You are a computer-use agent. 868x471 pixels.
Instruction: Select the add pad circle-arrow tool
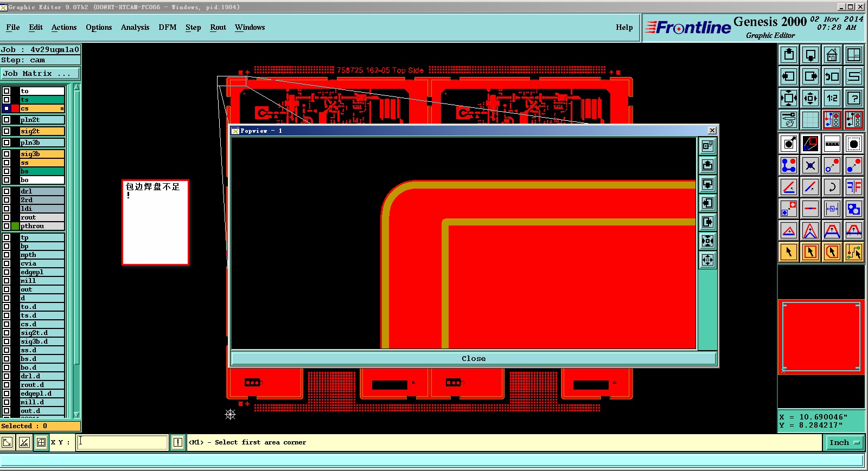789,144
